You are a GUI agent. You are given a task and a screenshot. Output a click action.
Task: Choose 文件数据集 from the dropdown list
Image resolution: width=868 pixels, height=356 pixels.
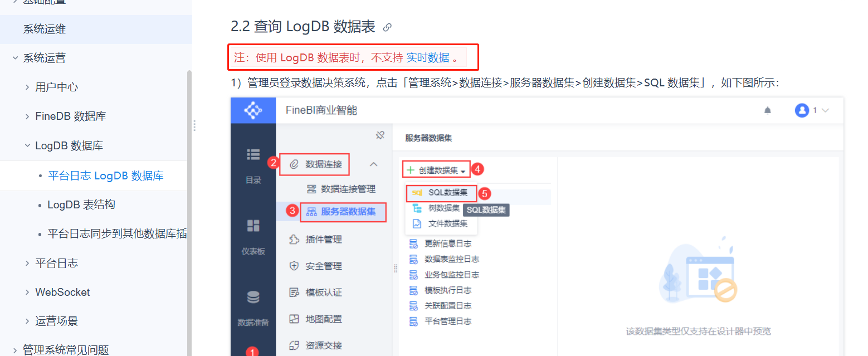[x=440, y=223]
